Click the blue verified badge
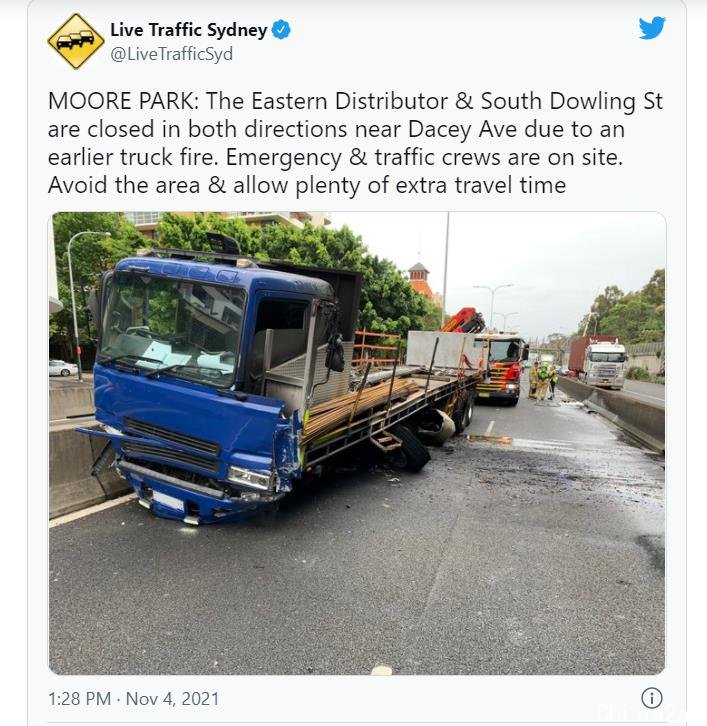This screenshot has height=726, width=707. pyautogui.click(x=281, y=30)
